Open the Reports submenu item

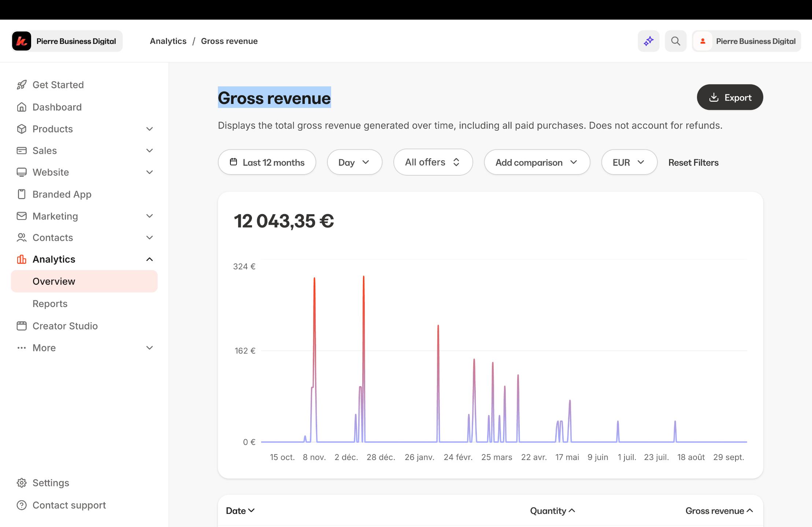50,304
